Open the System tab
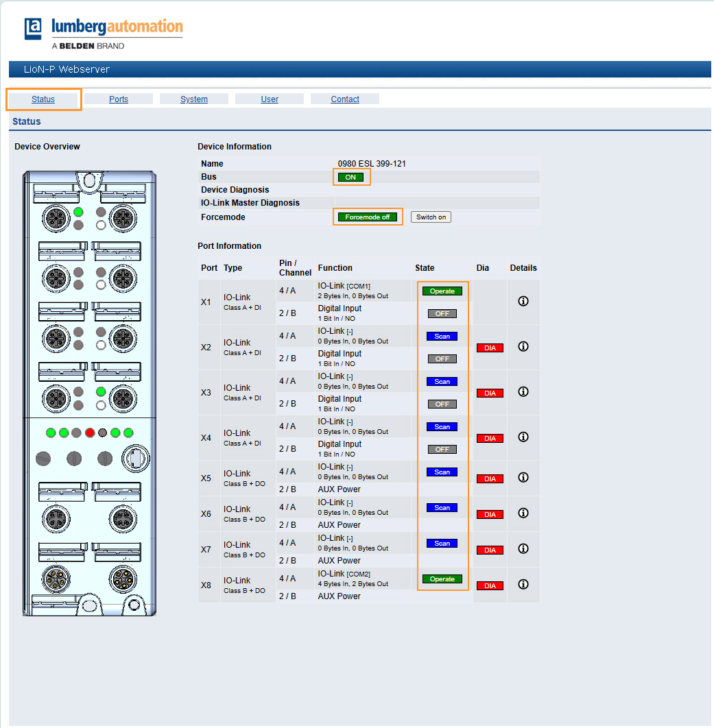This screenshot has height=728, width=714. coord(194,99)
